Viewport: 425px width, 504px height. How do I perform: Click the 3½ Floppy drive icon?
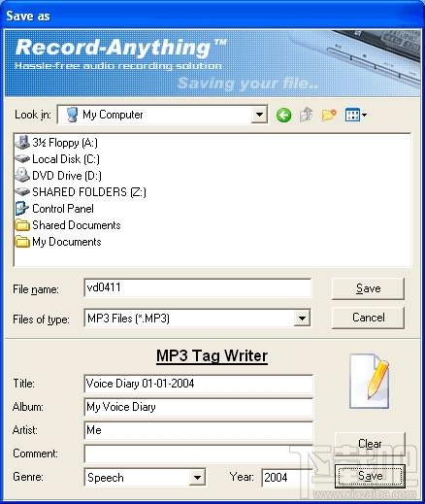(x=22, y=143)
